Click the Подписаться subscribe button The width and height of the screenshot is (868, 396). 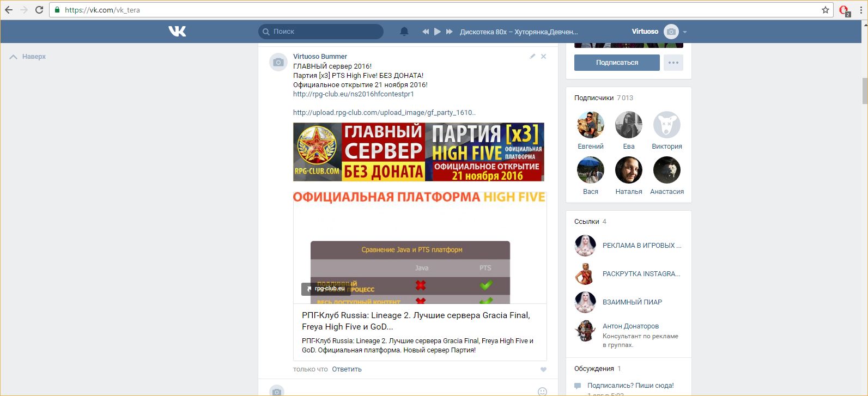point(617,63)
